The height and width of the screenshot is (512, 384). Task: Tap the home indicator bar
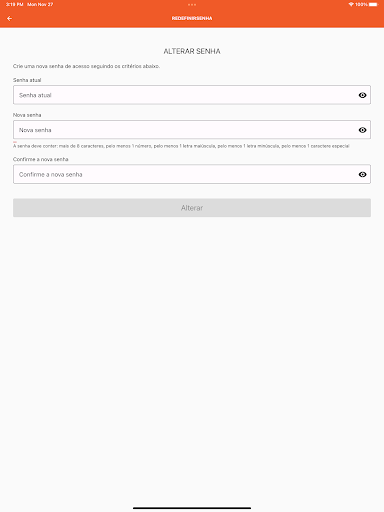click(x=192, y=508)
